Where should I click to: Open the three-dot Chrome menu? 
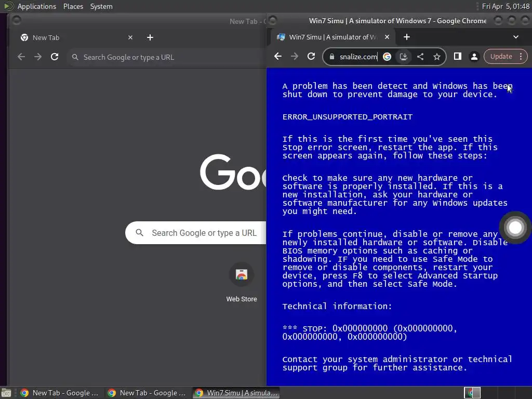(x=521, y=56)
